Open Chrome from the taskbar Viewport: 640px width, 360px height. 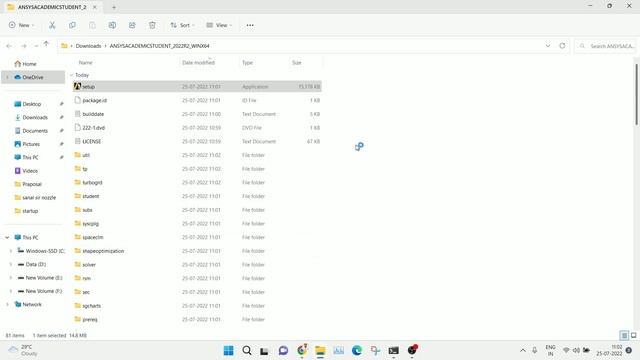tap(302, 350)
